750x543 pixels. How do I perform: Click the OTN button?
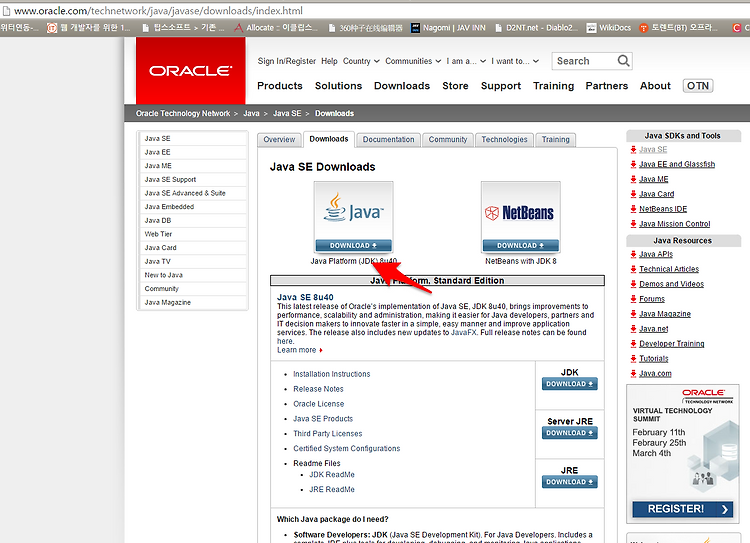[698, 86]
